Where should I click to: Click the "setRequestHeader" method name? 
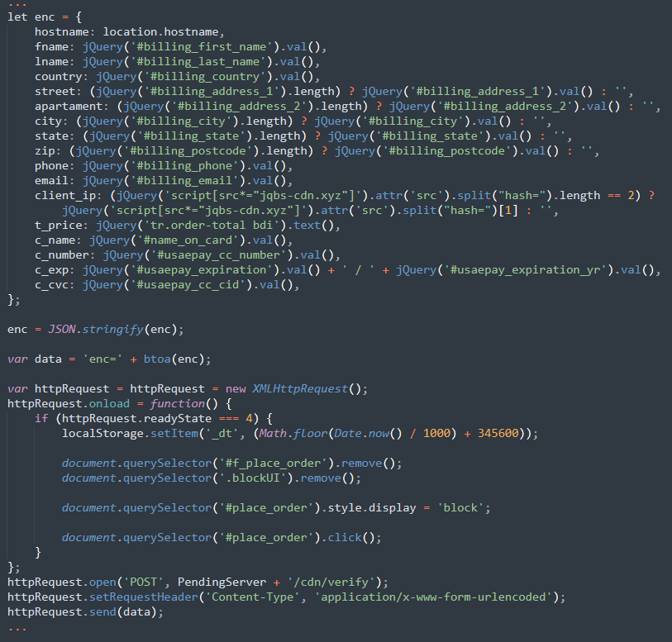point(144,597)
